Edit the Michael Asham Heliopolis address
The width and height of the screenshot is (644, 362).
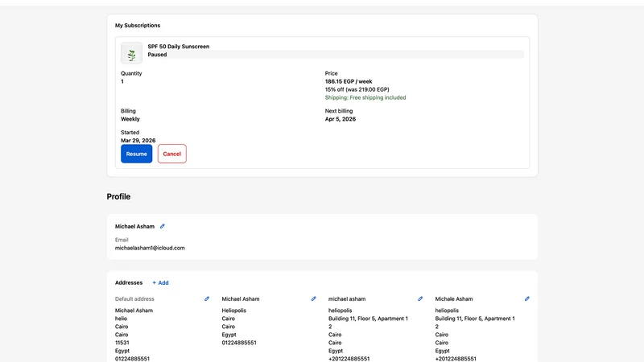click(313, 298)
